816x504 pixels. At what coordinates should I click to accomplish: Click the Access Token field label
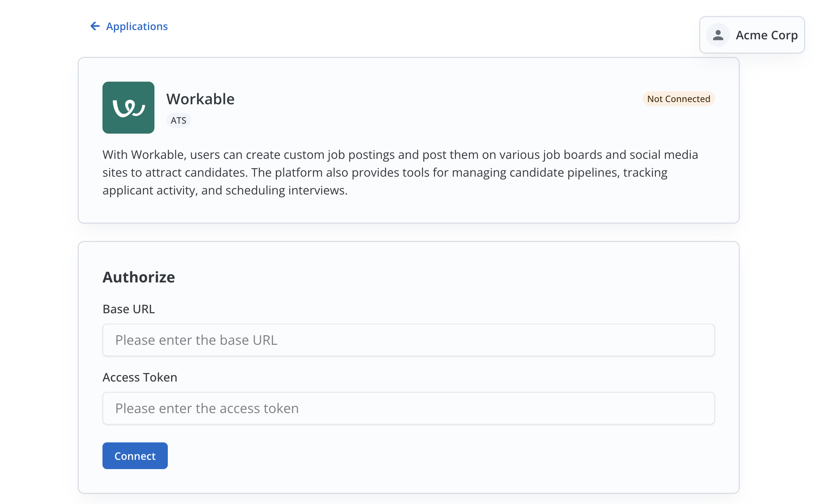click(x=140, y=377)
